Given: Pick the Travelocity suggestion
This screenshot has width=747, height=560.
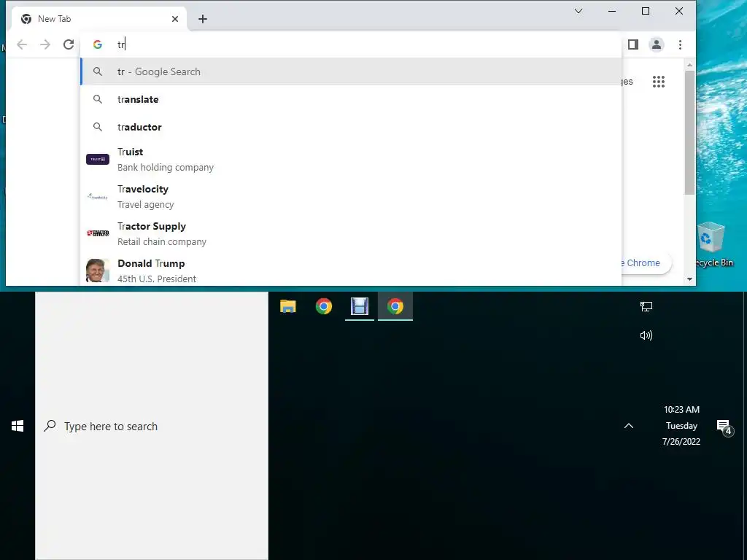Looking at the screenshot, I should pyautogui.click(x=351, y=197).
